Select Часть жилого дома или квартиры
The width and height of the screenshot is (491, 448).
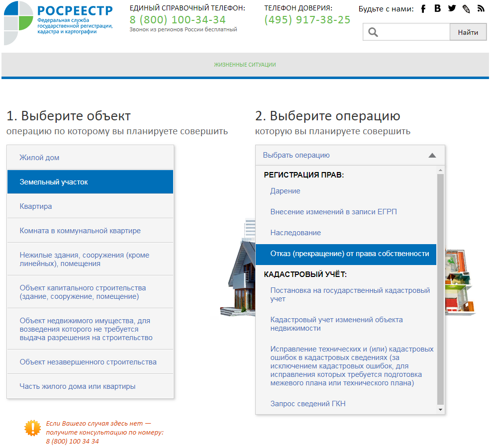click(90, 386)
